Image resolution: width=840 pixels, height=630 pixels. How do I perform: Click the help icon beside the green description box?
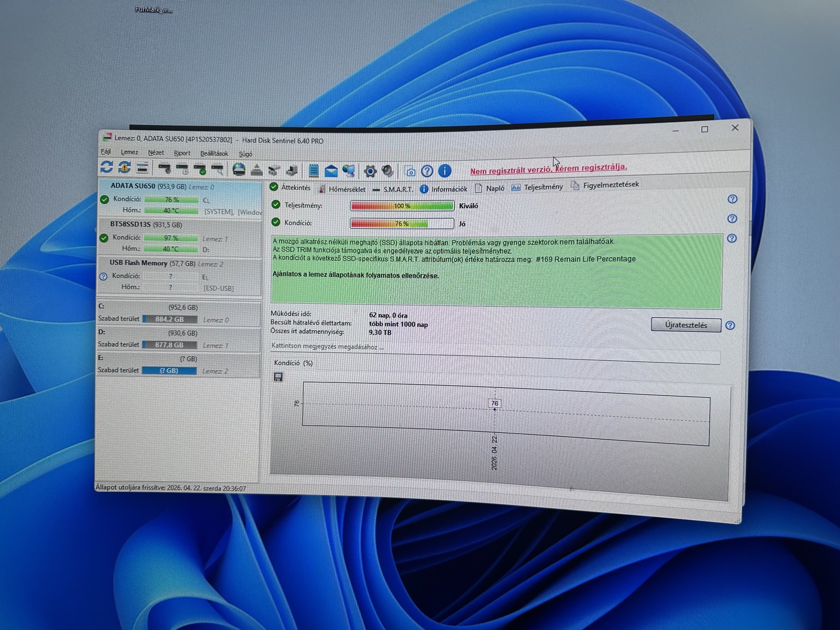732,238
